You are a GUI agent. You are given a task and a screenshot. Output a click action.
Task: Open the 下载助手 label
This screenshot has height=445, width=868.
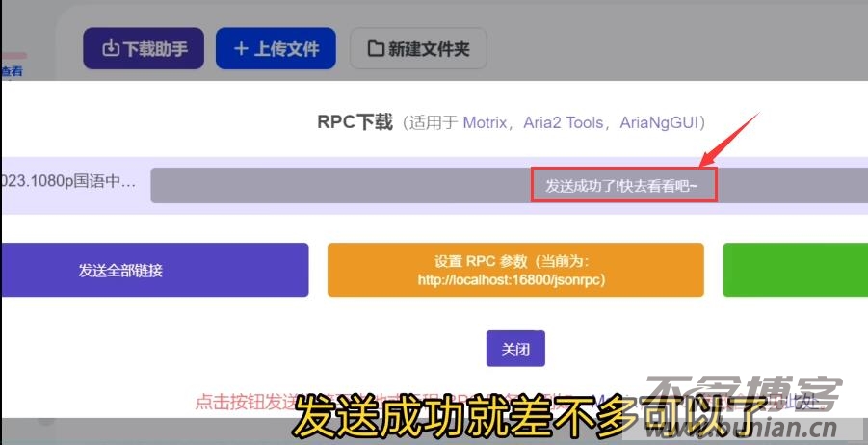[155, 48]
